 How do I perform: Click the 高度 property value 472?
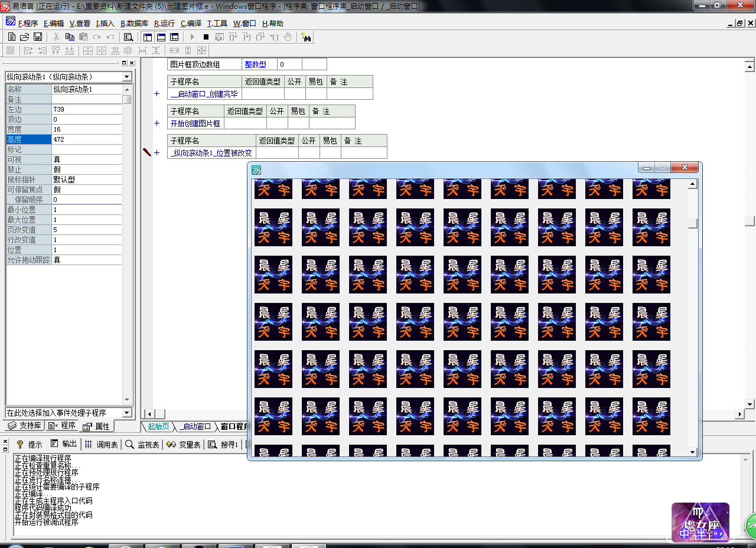point(87,139)
